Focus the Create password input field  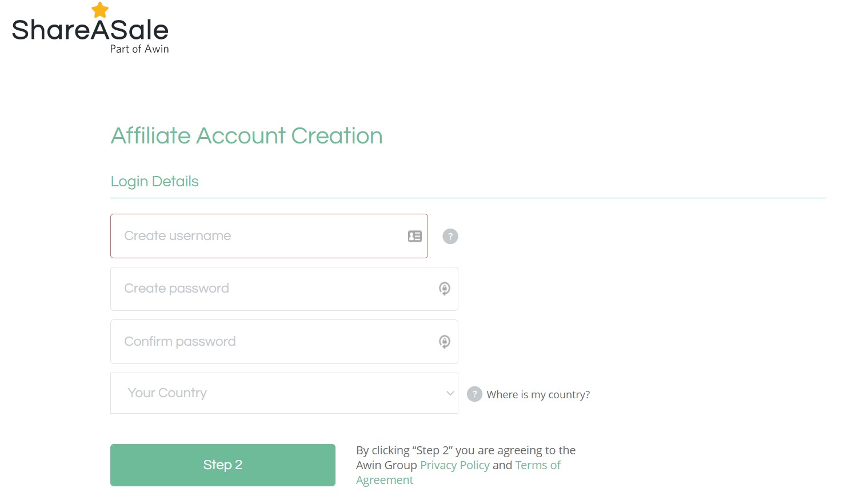click(284, 289)
